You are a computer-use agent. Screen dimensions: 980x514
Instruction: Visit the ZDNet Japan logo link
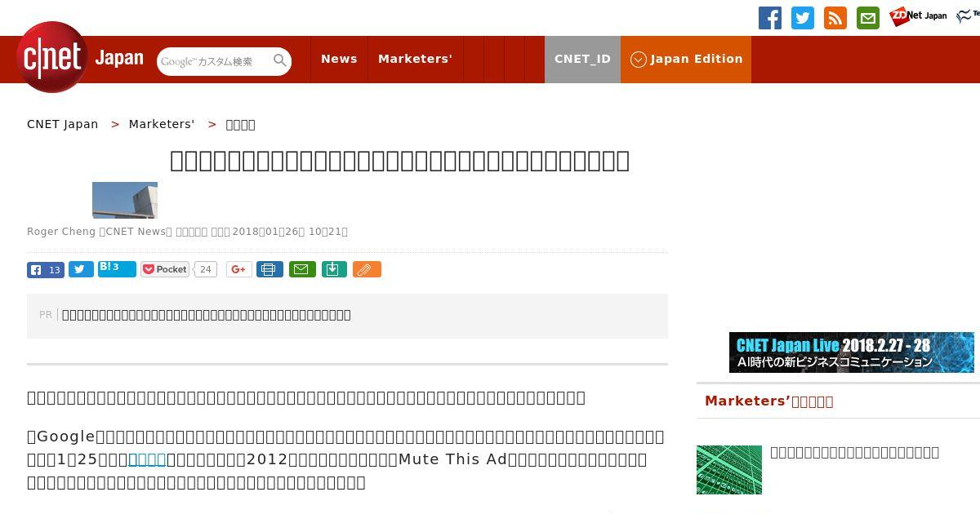click(x=918, y=16)
